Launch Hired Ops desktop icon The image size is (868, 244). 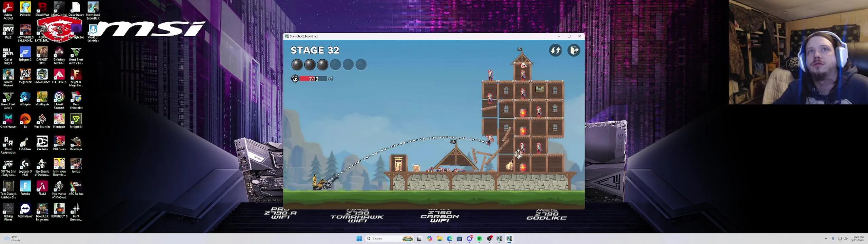tap(76, 143)
